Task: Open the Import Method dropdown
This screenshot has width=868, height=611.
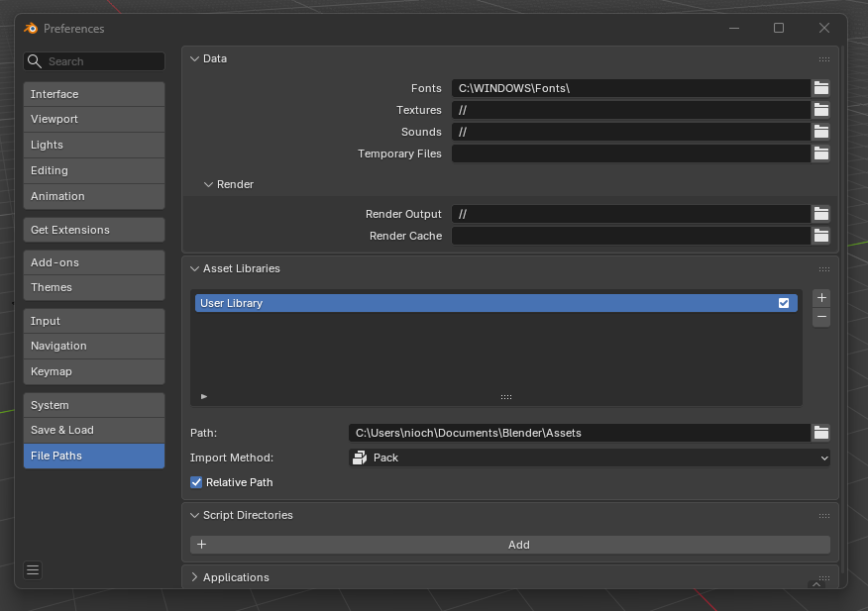Action: [x=589, y=458]
